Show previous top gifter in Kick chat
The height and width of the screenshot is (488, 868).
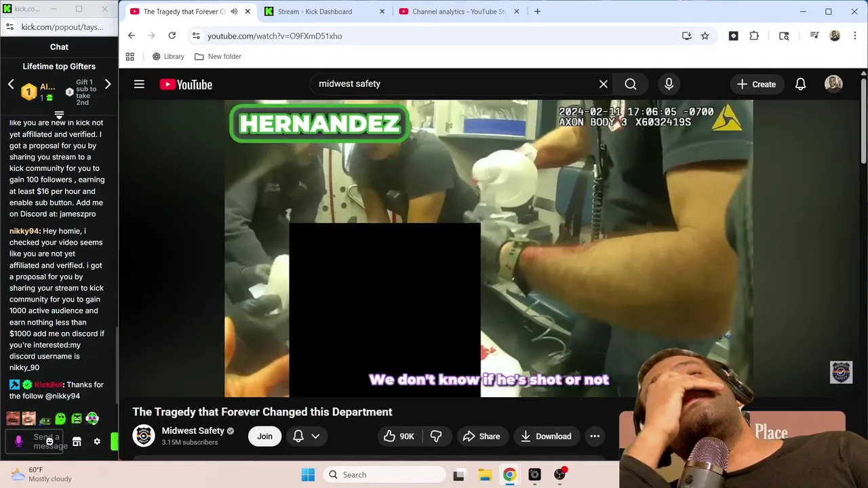click(11, 84)
